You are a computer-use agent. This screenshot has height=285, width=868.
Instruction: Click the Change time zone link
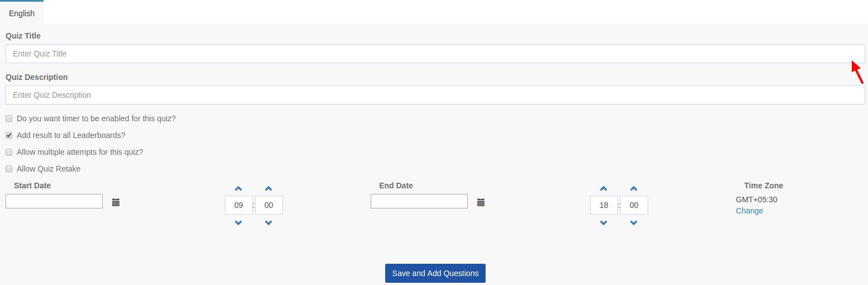coord(749,211)
